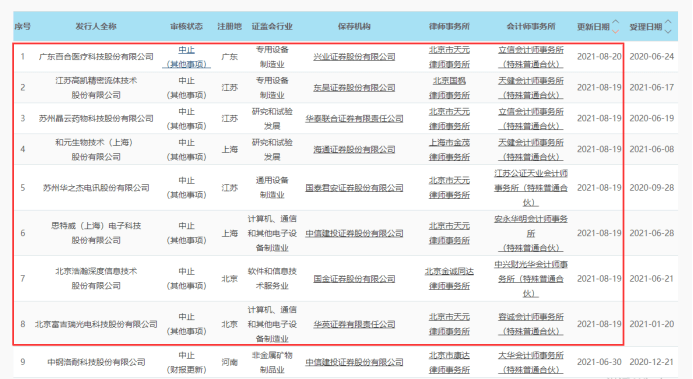Open 上海市金茂律师事务所 law firm link
The width and height of the screenshot is (693, 379).
pyautogui.click(x=449, y=150)
